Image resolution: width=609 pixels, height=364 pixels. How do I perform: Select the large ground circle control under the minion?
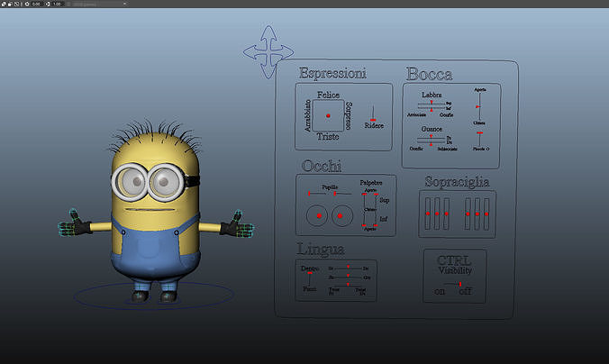tap(154, 296)
